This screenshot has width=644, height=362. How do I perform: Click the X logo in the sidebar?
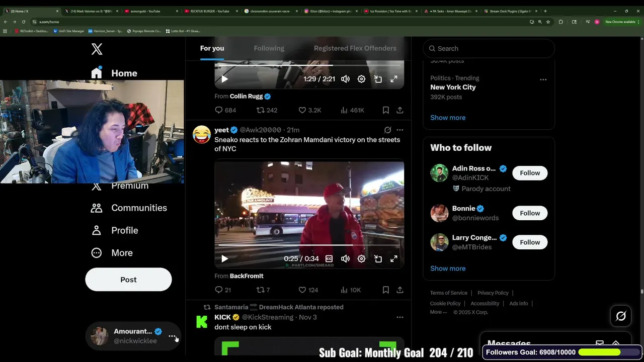pyautogui.click(x=97, y=49)
